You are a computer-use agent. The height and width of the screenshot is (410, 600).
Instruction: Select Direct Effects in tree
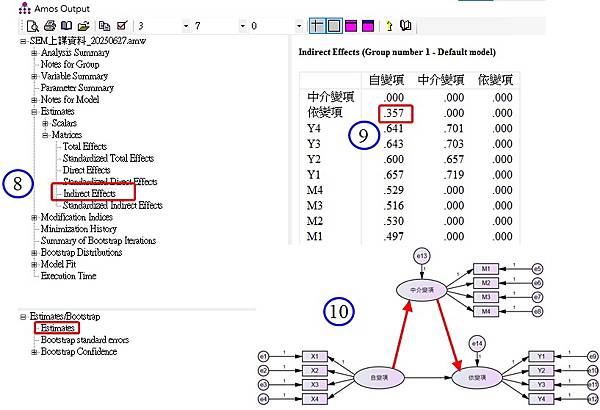pyautogui.click(x=86, y=170)
